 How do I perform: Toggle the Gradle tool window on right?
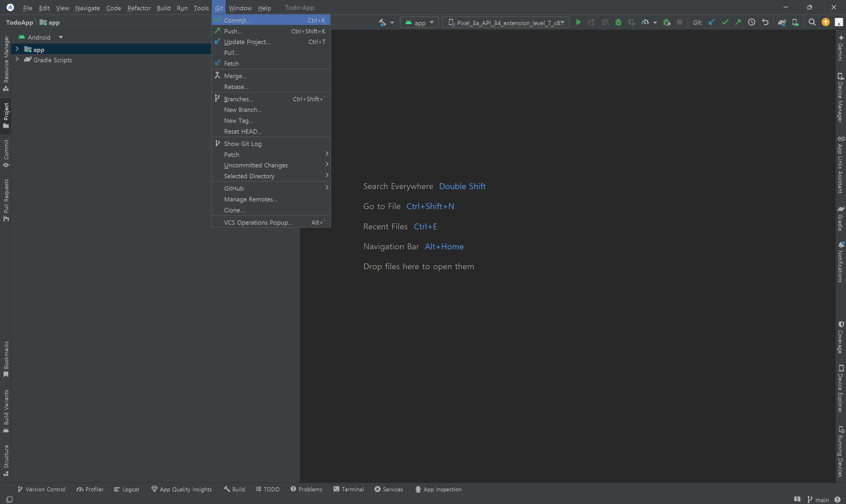[x=840, y=219]
